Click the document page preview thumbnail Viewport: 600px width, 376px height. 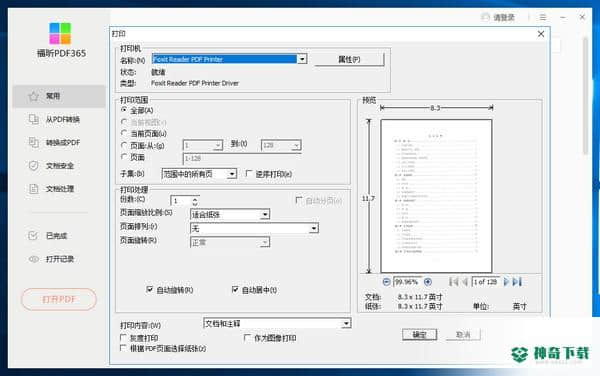coord(436,196)
